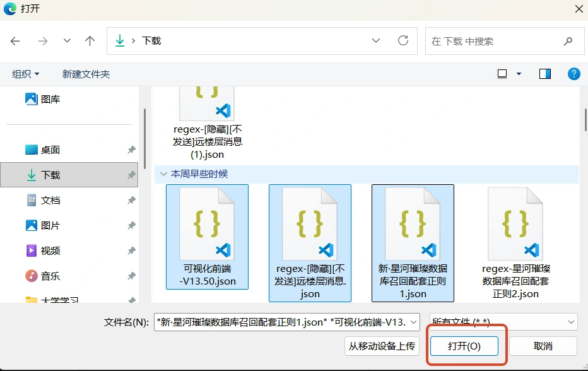Select file 新·星河璀璨数据库召回配套正则1.json
Image resolution: width=588 pixels, height=371 pixels.
point(413,243)
